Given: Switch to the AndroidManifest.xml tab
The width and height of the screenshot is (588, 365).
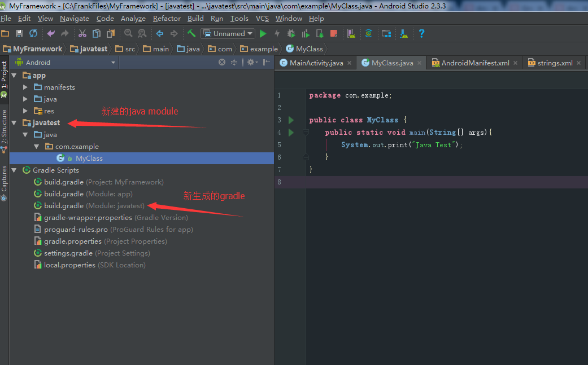Looking at the screenshot, I should [x=475, y=63].
